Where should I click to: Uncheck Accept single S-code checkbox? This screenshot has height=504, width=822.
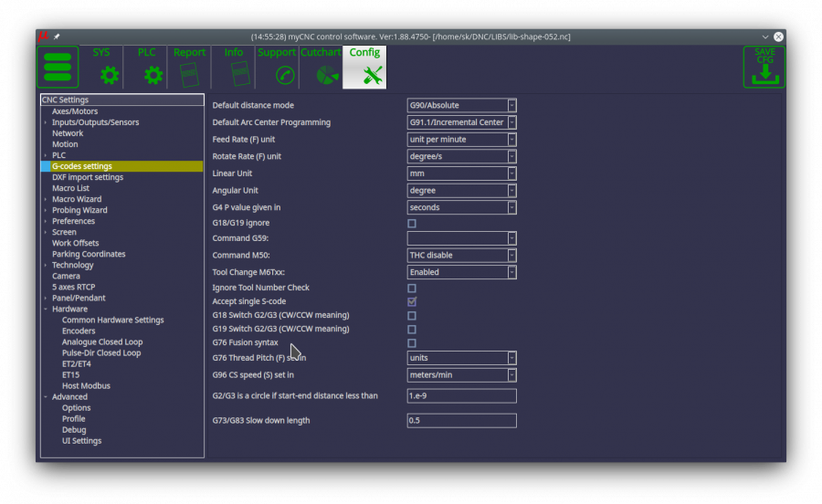point(412,301)
